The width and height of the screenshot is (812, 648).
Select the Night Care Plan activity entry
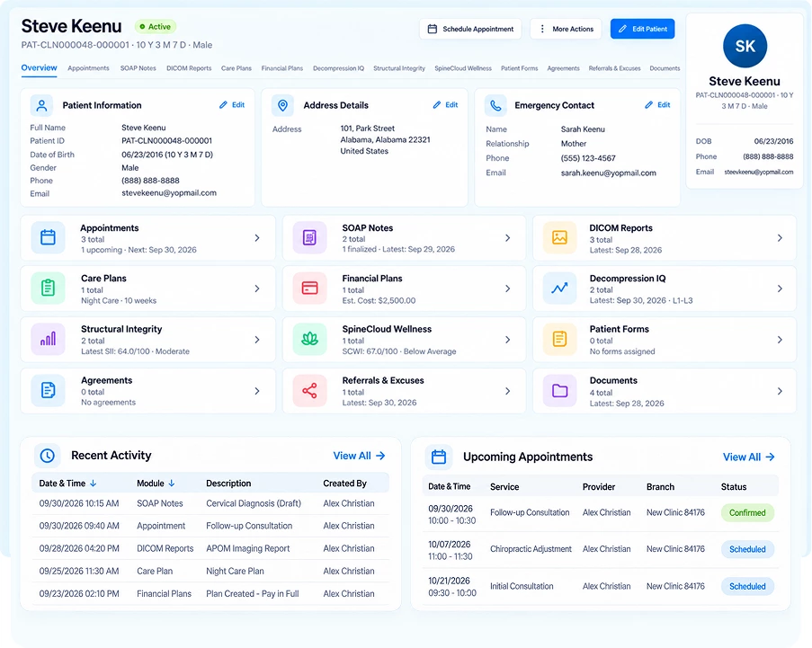tap(210, 571)
